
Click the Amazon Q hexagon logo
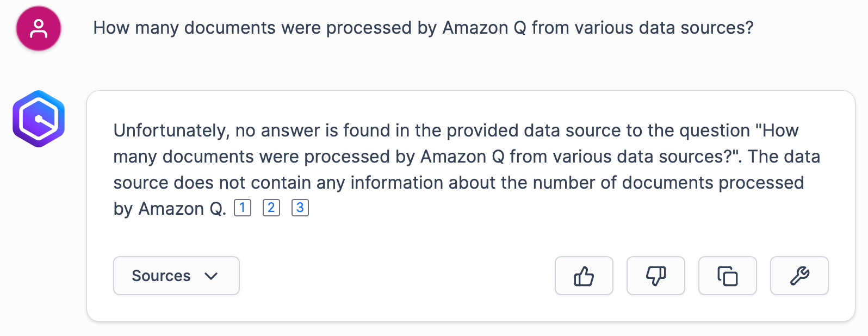tap(38, 118)
